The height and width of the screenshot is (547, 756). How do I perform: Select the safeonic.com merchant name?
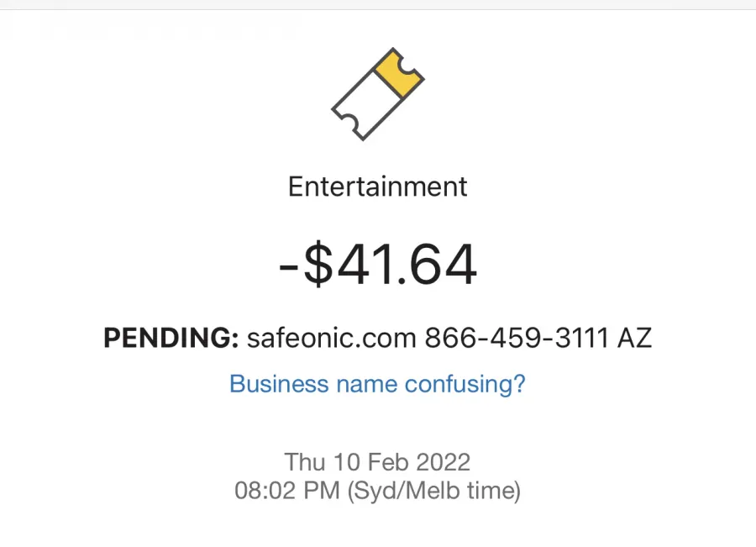pyautogui.click(x=331, y=337)
